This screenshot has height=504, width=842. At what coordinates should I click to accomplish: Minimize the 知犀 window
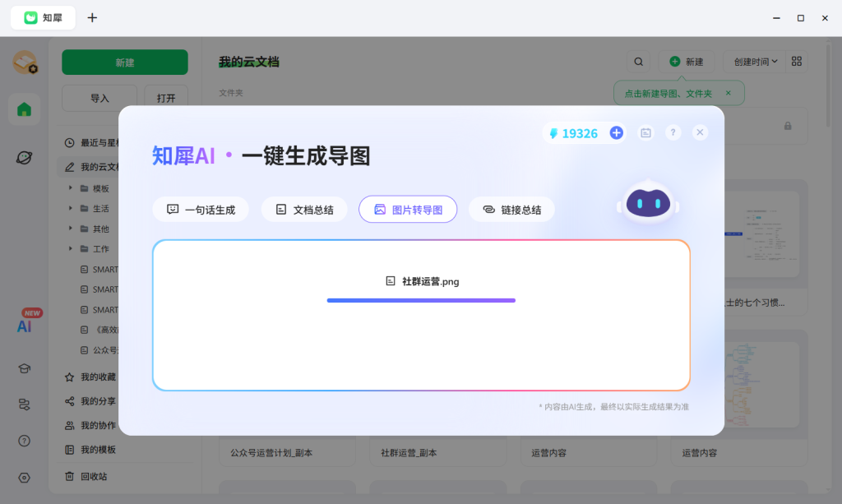(776, 18)
